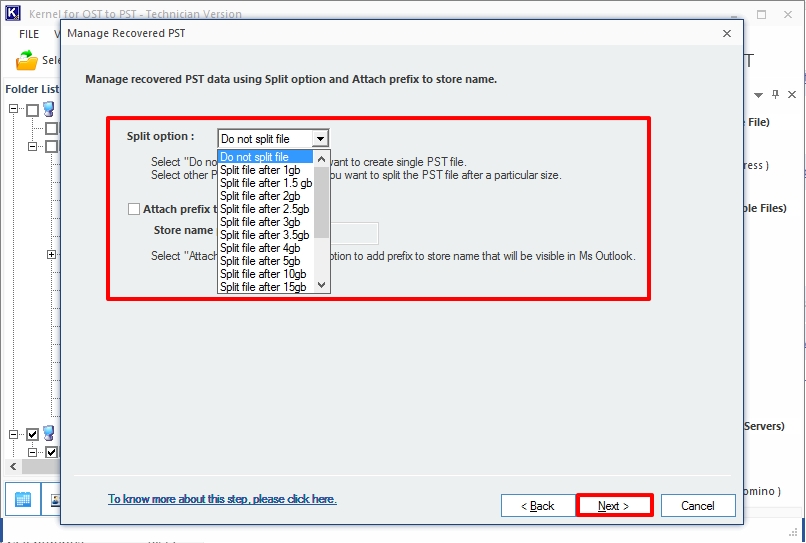Open the calendar view icon at bottom left
Viewport: 806px width, 543px height.
pos(23,498)
